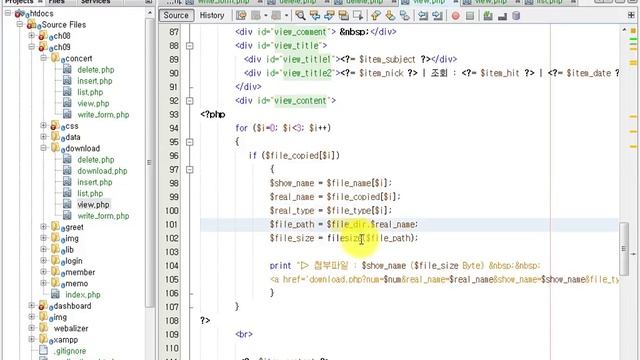The height and width of the screenshot is (360, 640).
Task: Click the Find Selection magnifier icon
Action: point(300,16)
